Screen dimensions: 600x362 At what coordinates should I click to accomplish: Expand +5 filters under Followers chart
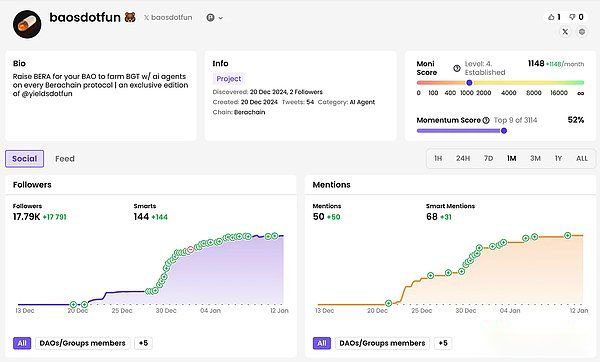coord(143,343)
